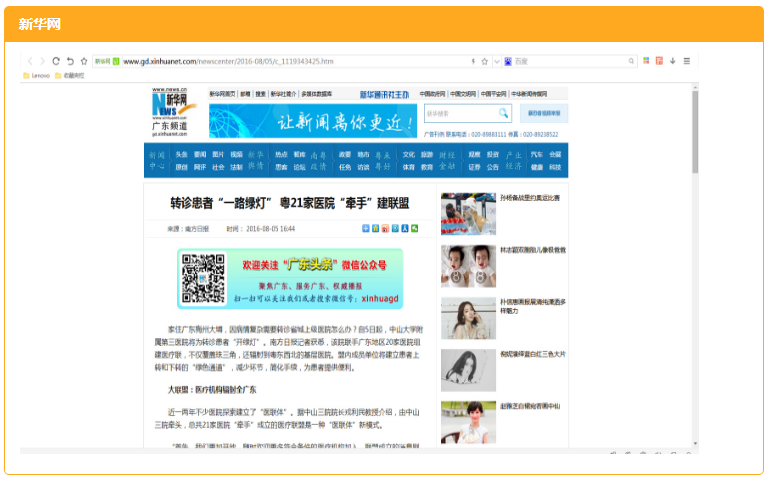
Task: Click the star icon left of the address bar
Action: (84, 61)
